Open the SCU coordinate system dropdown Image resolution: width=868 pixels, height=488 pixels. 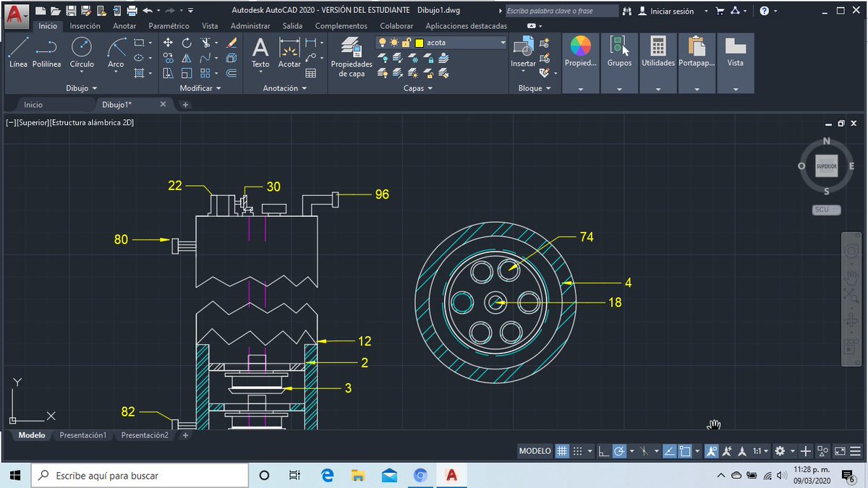pyautogui.click(x=827, y=210)
